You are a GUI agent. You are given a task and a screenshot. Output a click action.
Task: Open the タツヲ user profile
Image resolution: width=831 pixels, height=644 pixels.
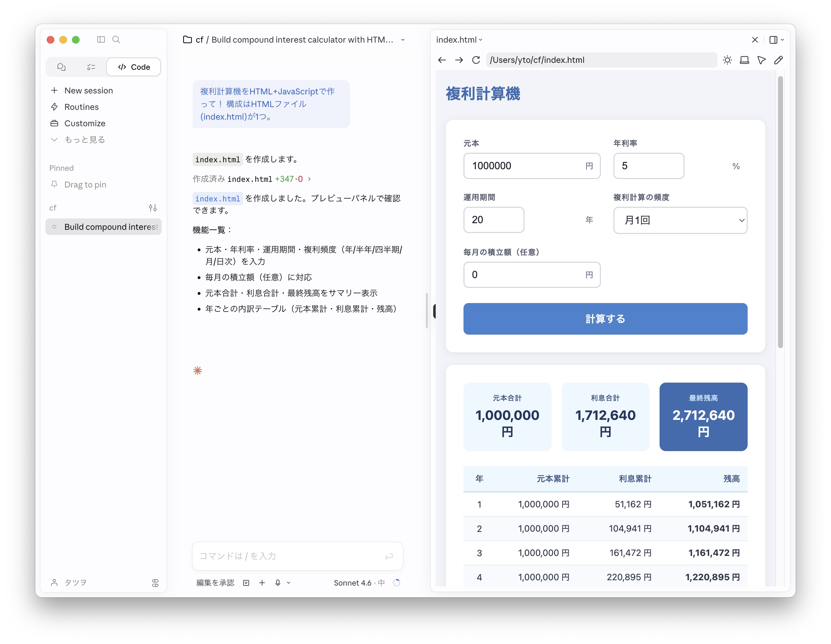click(69, 582)
